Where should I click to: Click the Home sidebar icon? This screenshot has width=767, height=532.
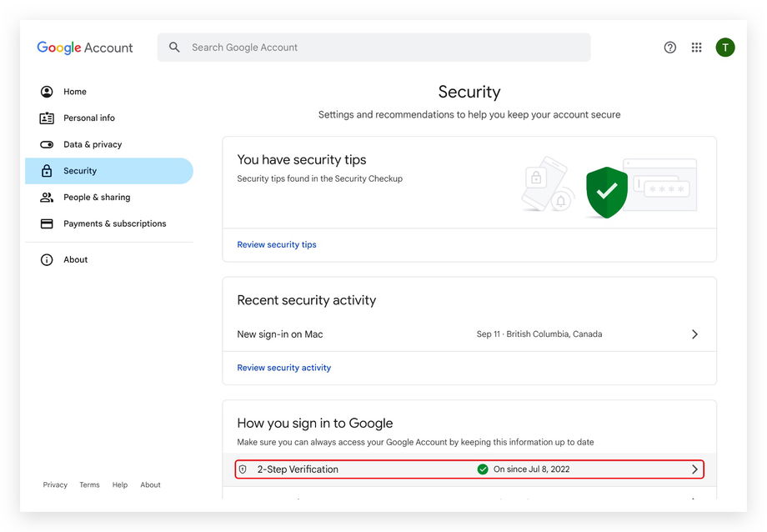coord(47,92)
